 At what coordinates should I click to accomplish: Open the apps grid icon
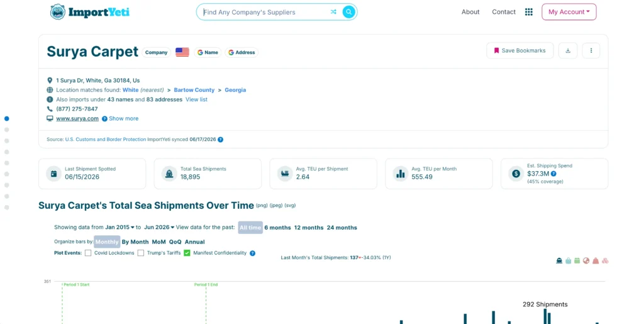[528, 12]
